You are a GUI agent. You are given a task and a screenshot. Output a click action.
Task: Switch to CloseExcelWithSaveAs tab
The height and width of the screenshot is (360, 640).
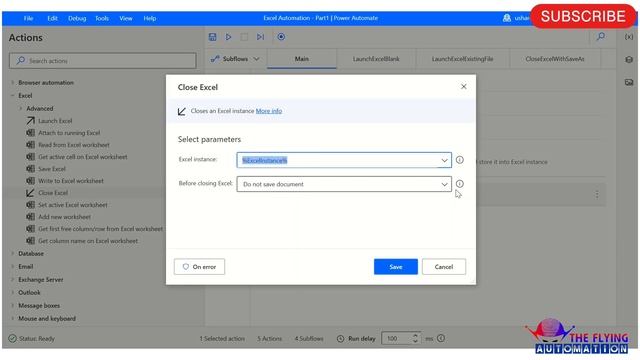pos(555,59)
